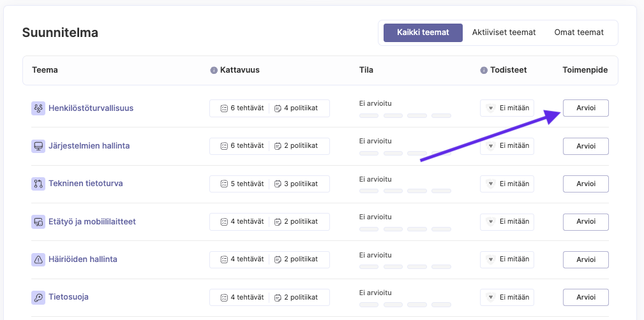Click the shield icon in Etätyö row
The width and height of the screenshot is (644, 320).
[491, 222]
